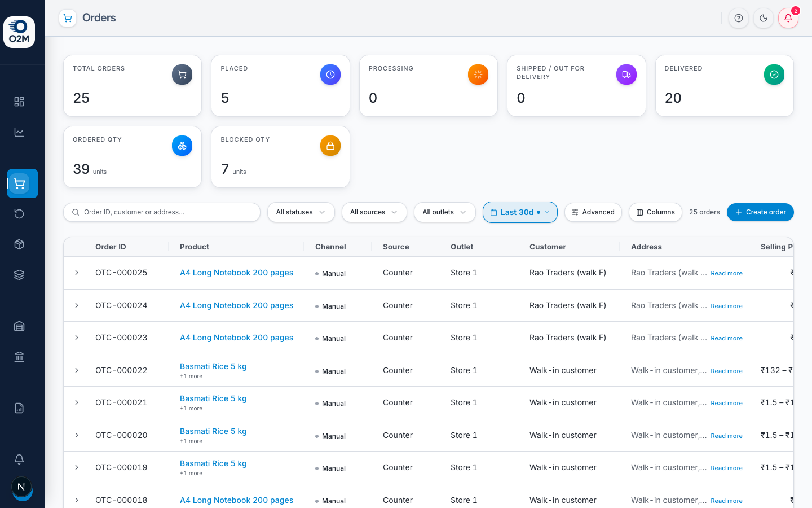This screenshot has width=812, height=508.
Task: Open the inventory layers icon in sidebar
Action: coord(19,275)
